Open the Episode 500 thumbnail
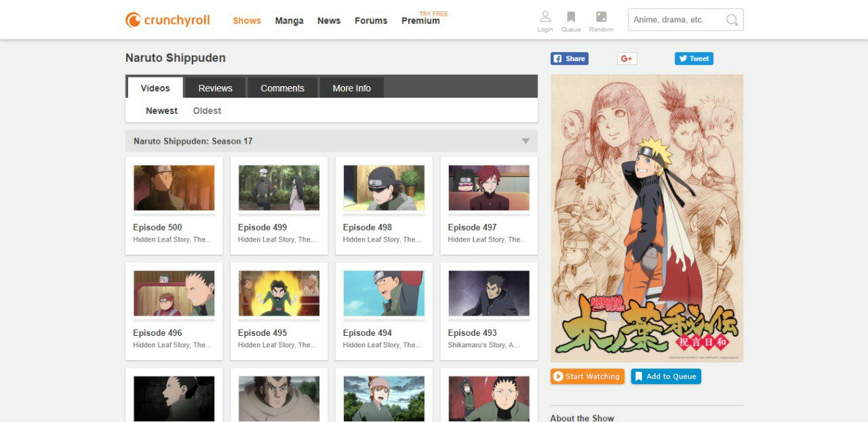The height and width of the screenshot is (422, 868). pos(174,188)
